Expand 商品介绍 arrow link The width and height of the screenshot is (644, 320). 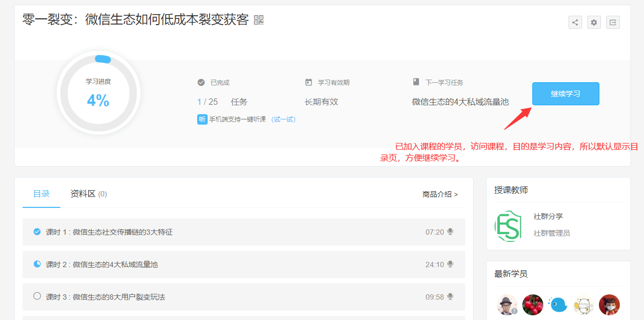440,194
